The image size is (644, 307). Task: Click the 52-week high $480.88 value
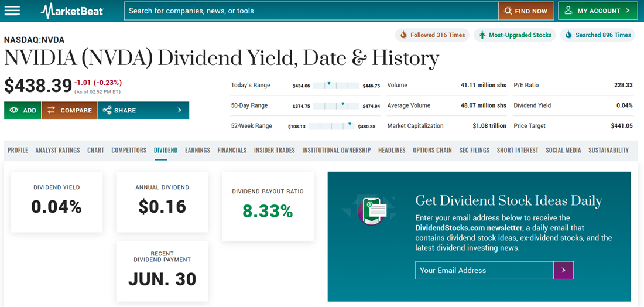(366, 127)
